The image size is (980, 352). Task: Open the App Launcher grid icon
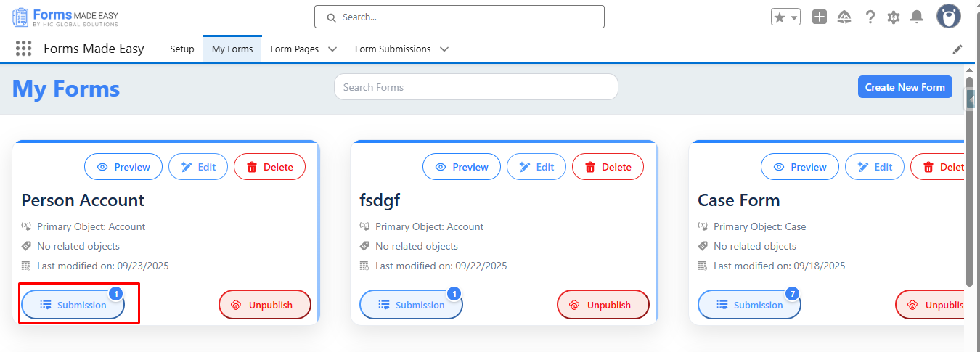pos(23,49)
